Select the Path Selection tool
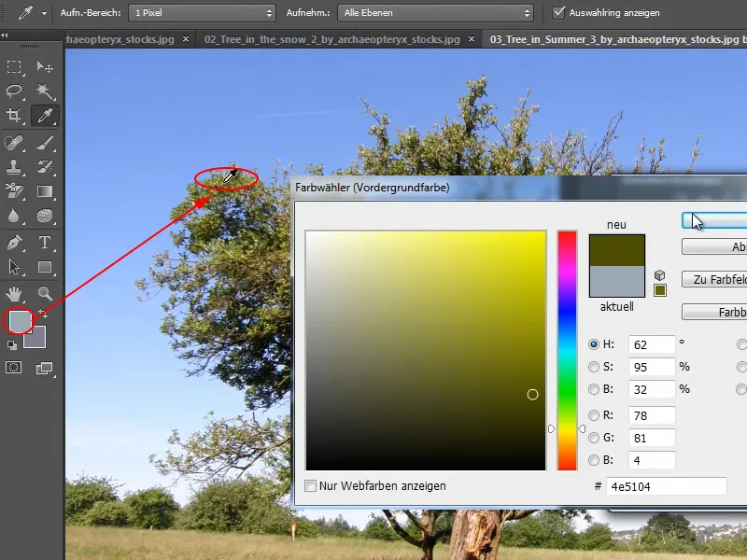This screenshot has height=560, width=747. (14, 267)
